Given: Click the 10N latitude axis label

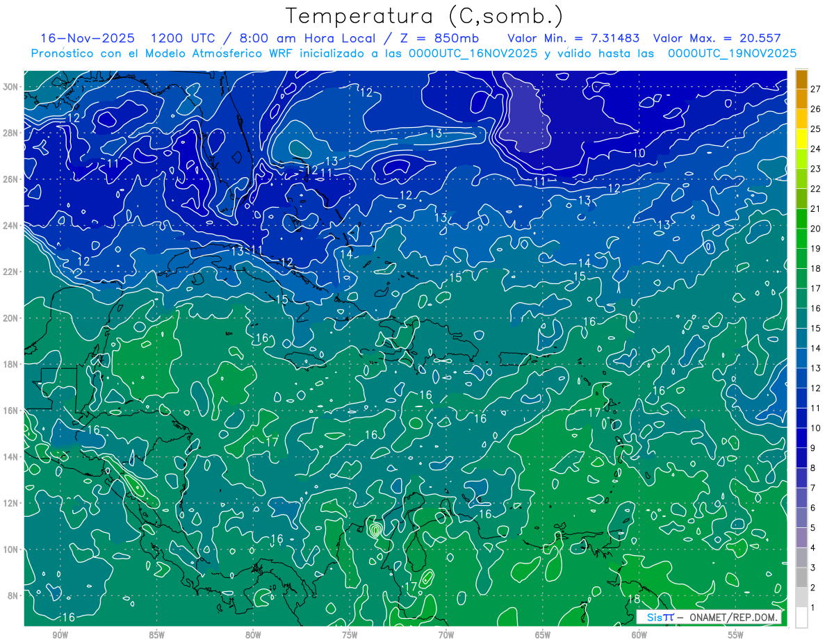Looking at the screenshot, I should [x=10, y=549].
